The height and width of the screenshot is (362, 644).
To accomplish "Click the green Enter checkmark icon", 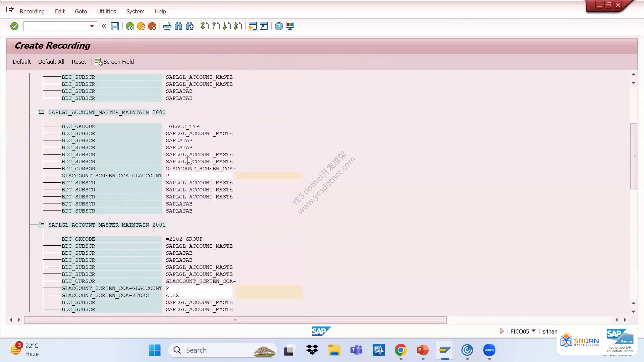I will point(14,26).
